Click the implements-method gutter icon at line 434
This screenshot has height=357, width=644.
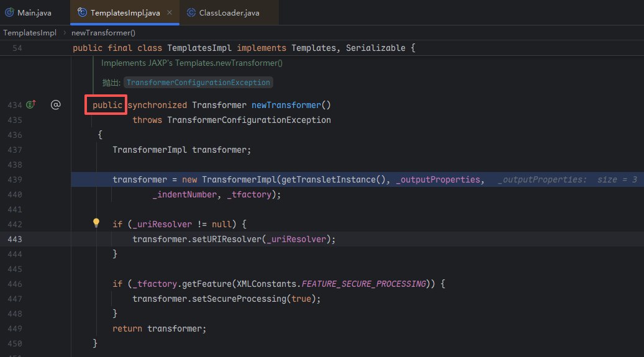coord(30,105)
